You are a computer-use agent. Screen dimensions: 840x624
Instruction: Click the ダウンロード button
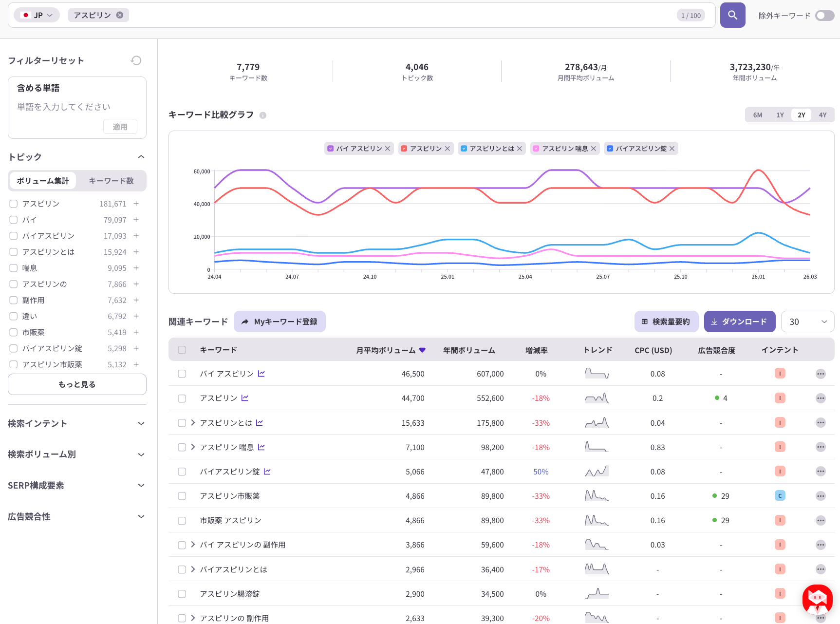click(739, 322)
